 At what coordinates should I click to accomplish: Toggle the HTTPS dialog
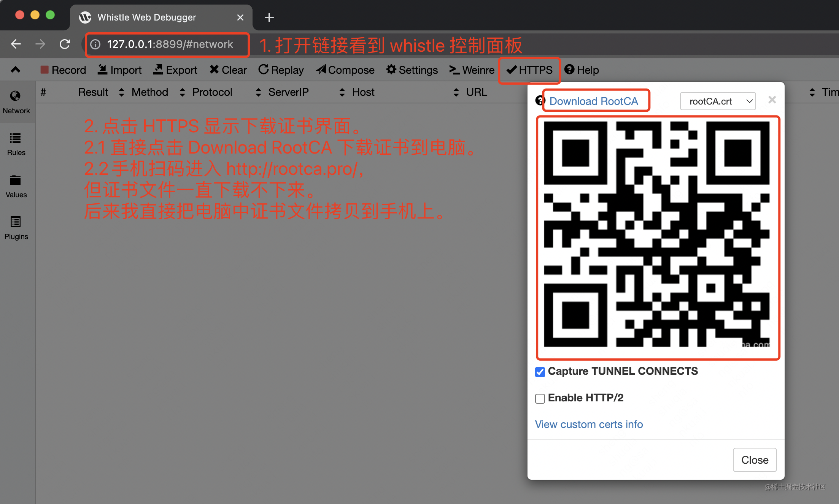pyautogui.click(x=529, y=70)
